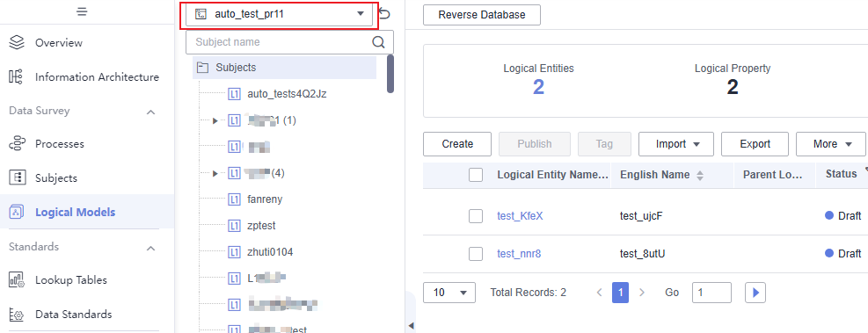The height and width of the screenshot is (333, 868).
Task: Click the Subjects folder icon in tree
Action: pyautogui.click(x=203, y=68)
